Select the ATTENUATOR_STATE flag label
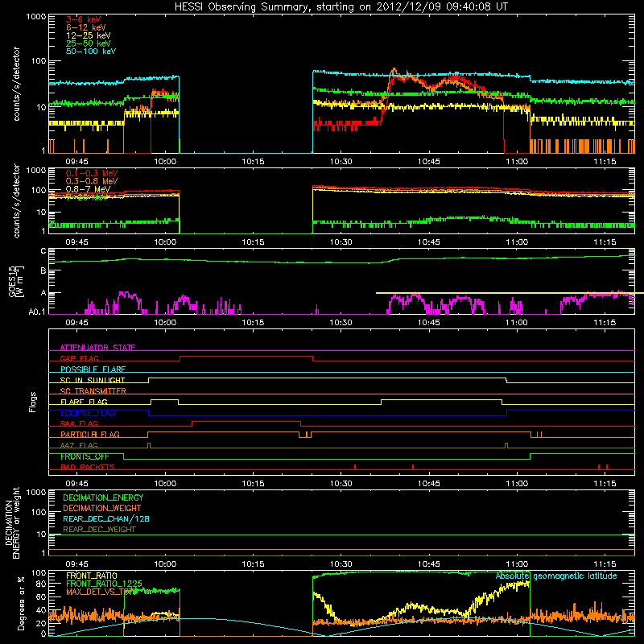Viewport: 644px width, 644px height. (97, 348)
